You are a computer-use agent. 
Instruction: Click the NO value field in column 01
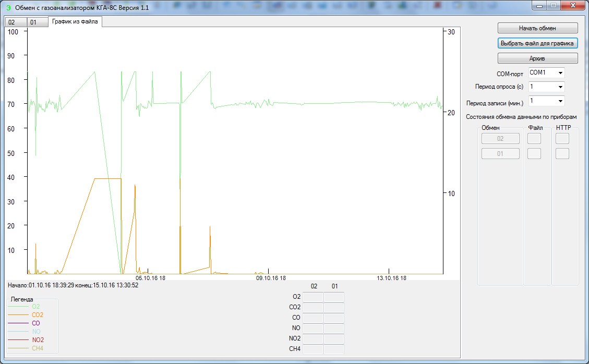click(x=334, y=329)
